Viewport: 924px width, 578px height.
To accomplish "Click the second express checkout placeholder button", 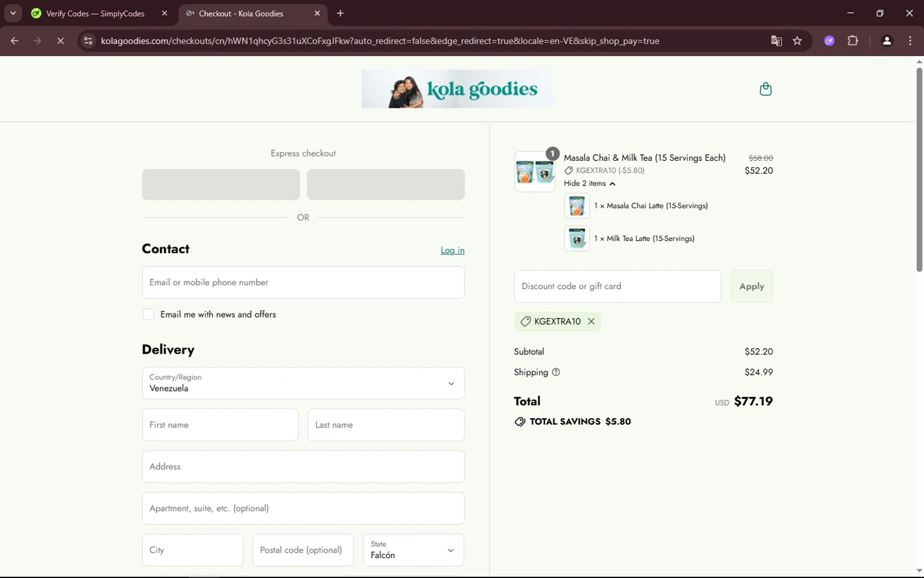I will (x=386, y=184).
